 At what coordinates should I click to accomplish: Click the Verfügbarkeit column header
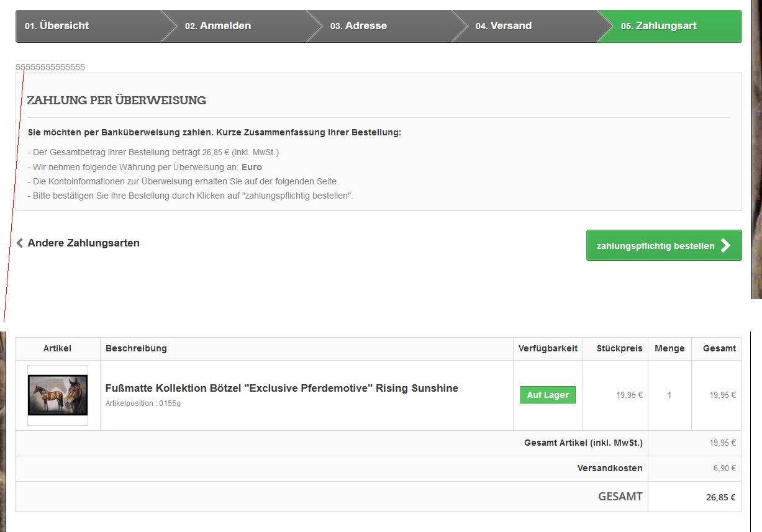(x=548, y=349)
